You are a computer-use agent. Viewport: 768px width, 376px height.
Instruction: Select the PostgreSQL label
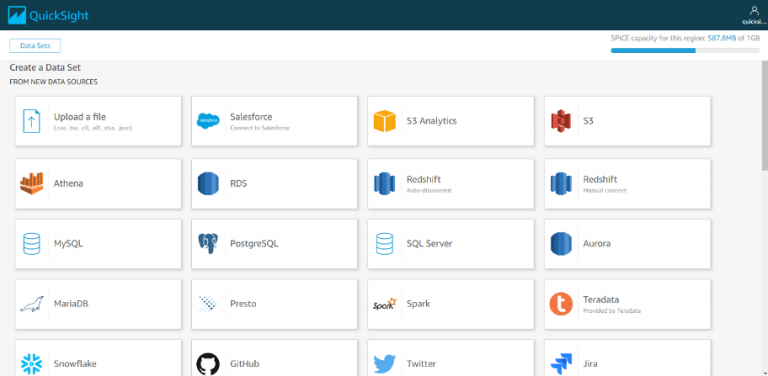click(x=254, y=243)
